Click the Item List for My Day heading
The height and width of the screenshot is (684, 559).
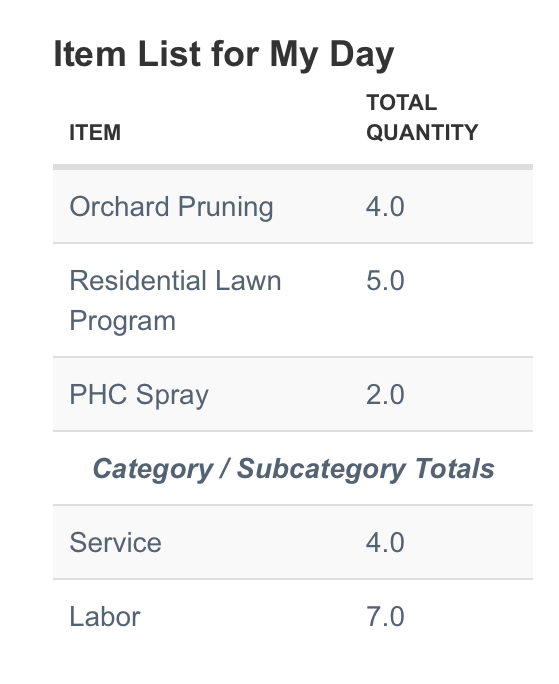[223, 55]
